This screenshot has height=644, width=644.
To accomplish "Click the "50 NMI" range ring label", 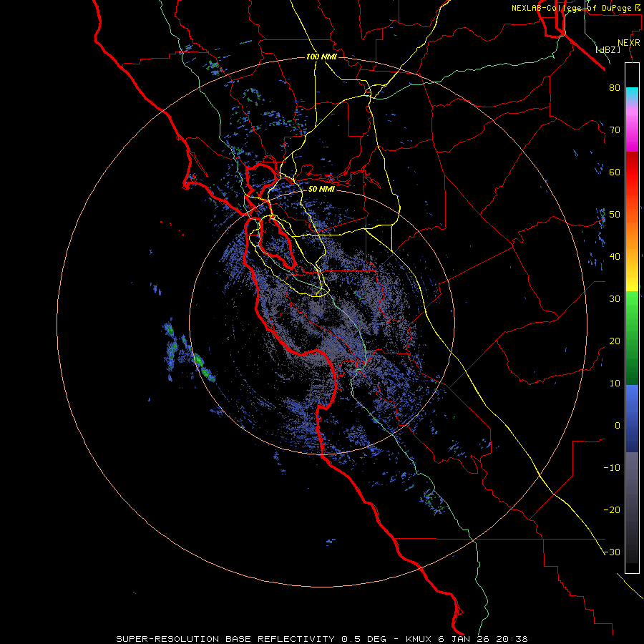I will (321, 190).
